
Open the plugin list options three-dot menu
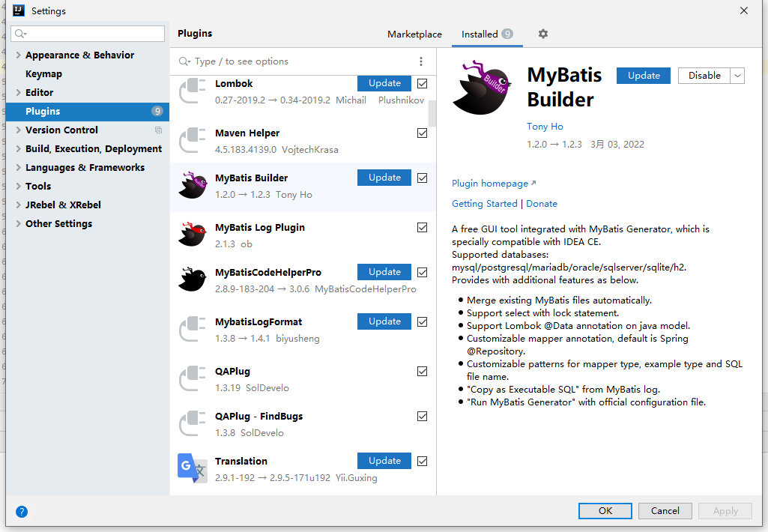421,61
